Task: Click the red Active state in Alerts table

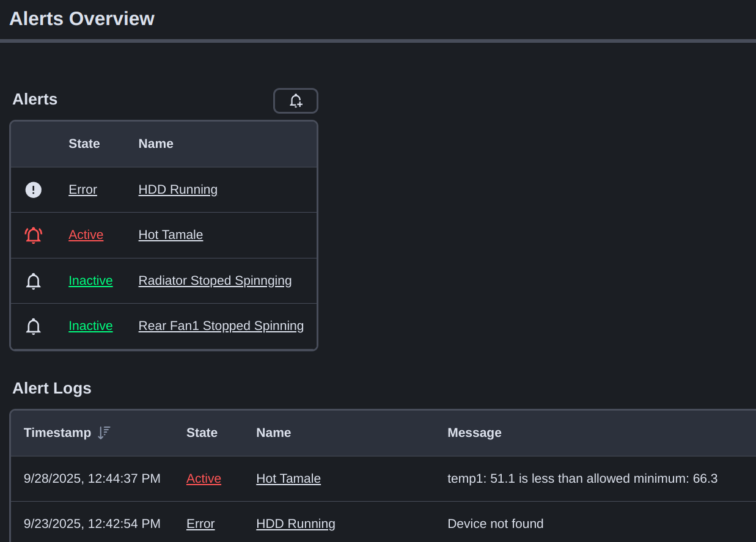Action: [86, 235]
